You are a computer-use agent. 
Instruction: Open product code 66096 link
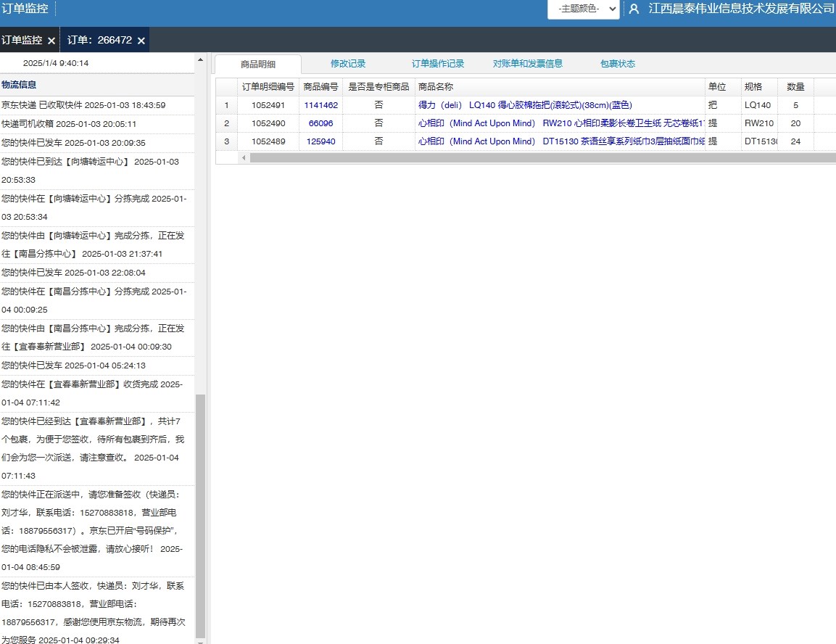[x=321, y=123]
